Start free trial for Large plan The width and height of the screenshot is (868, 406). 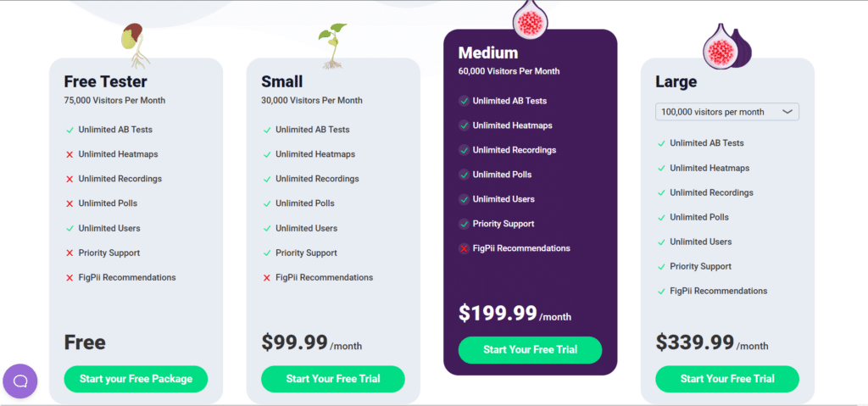pos(727,379)
